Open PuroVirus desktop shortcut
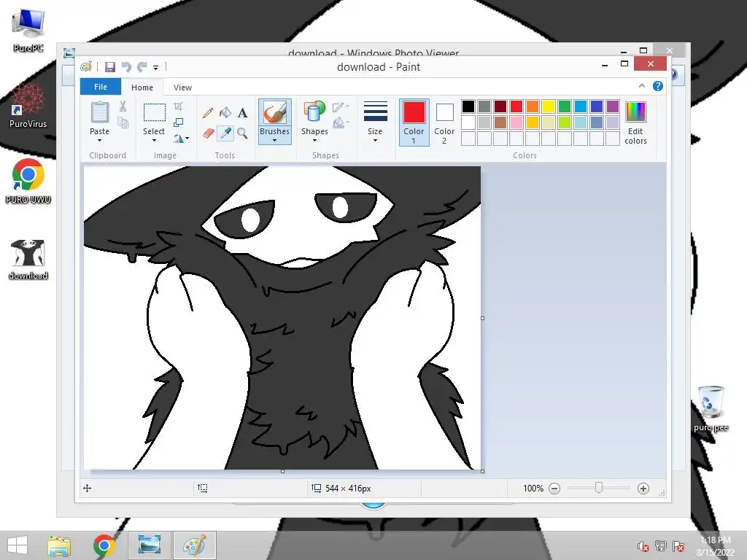The height and width of the screenshot is (560, 747). point(28,106)
